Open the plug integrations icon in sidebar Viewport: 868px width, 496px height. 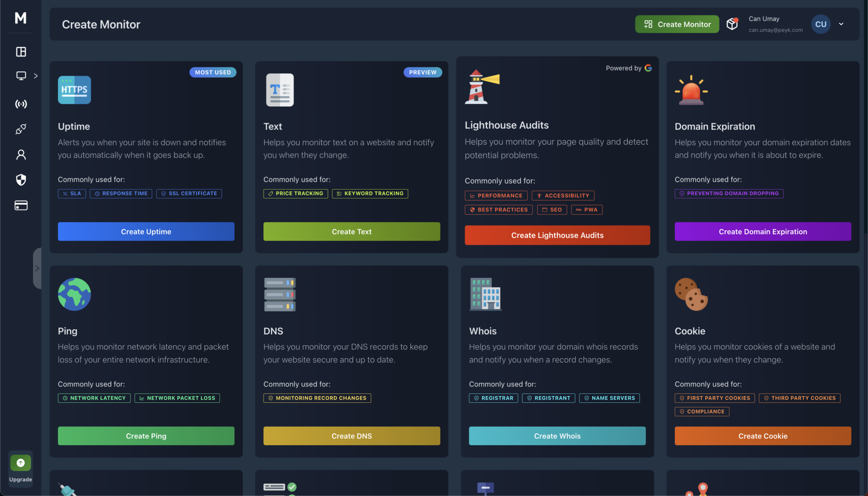coord(21,129)
